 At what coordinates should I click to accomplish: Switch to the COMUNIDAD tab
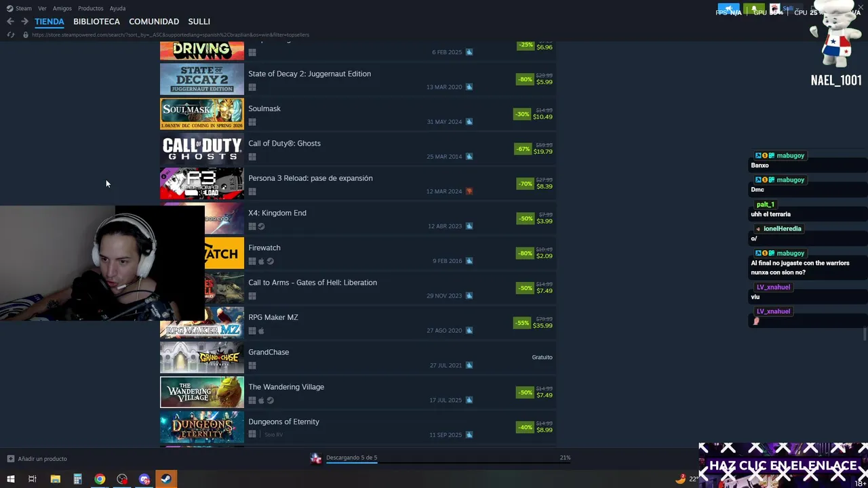click(154, 22)
